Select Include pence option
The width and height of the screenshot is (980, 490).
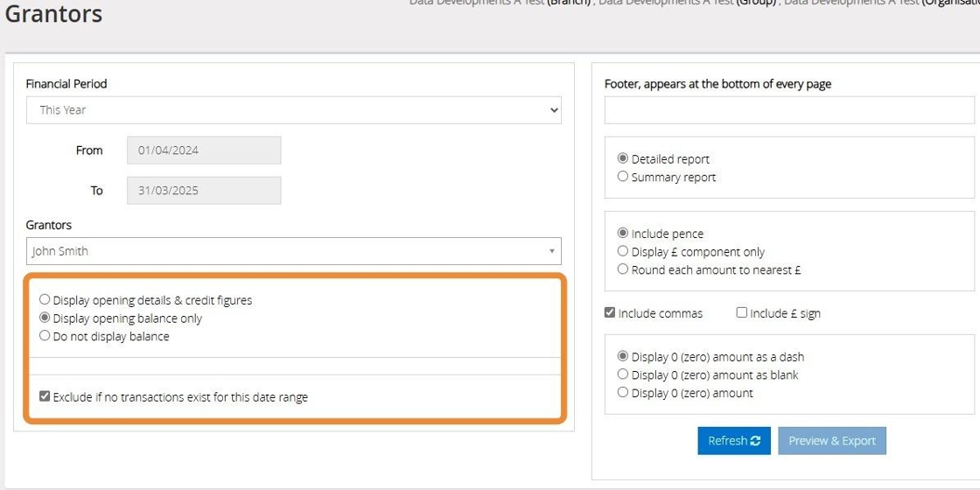(623, 234)
